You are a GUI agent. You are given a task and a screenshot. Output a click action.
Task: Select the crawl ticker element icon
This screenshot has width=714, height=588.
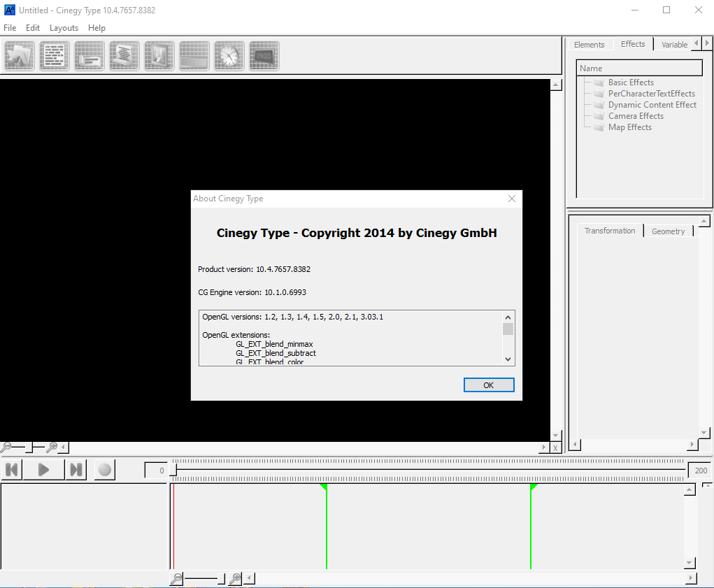pyautogui.click(x=90, y=55)
